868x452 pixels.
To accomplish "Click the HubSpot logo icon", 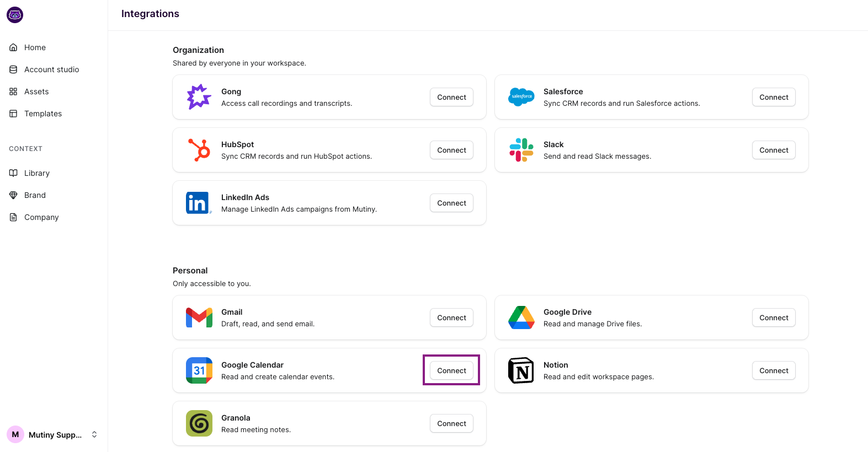I will click(x=199, y=150).
